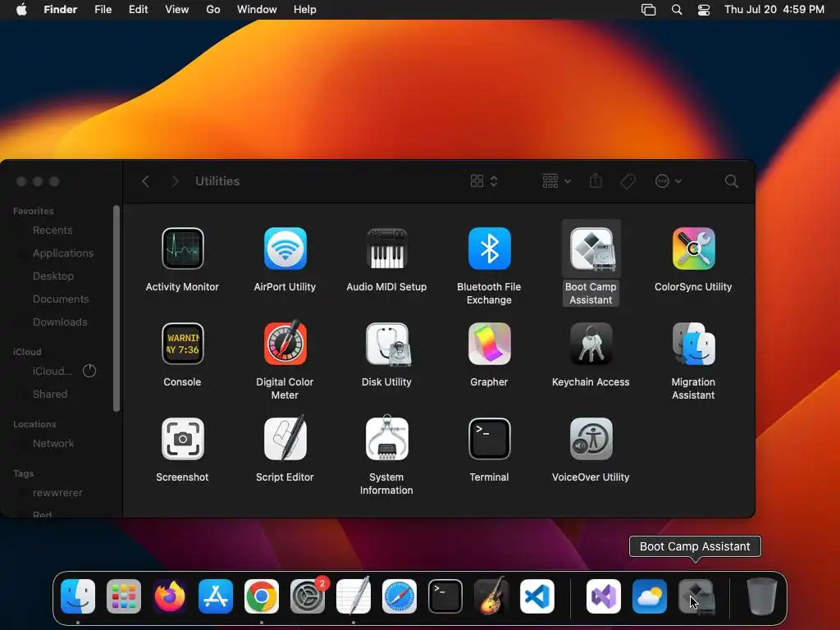840x630 pixels.
Task: Open Activity Monitor in Utilities
Action: click(x=183, y=248)
